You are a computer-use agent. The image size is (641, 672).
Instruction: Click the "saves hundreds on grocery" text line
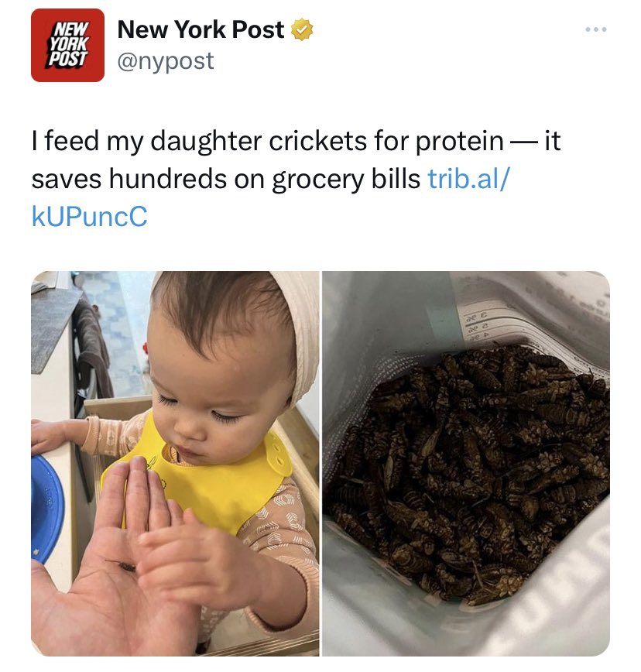[226, 179]
